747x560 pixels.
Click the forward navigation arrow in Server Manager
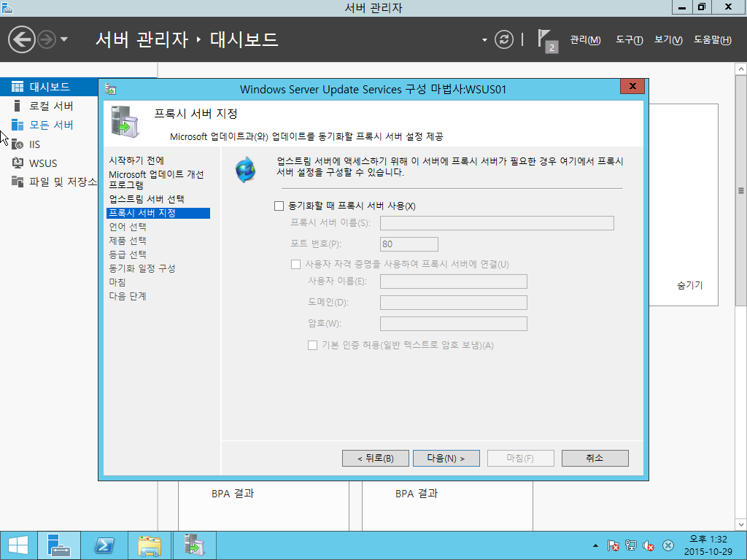pyautogui.click(x=47, y=39)
